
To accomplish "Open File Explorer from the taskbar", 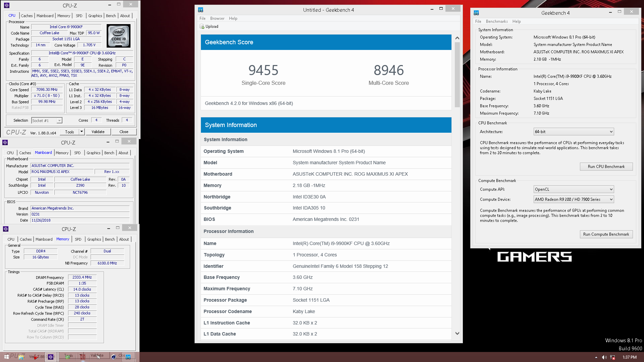I will (x=21, y=357).
